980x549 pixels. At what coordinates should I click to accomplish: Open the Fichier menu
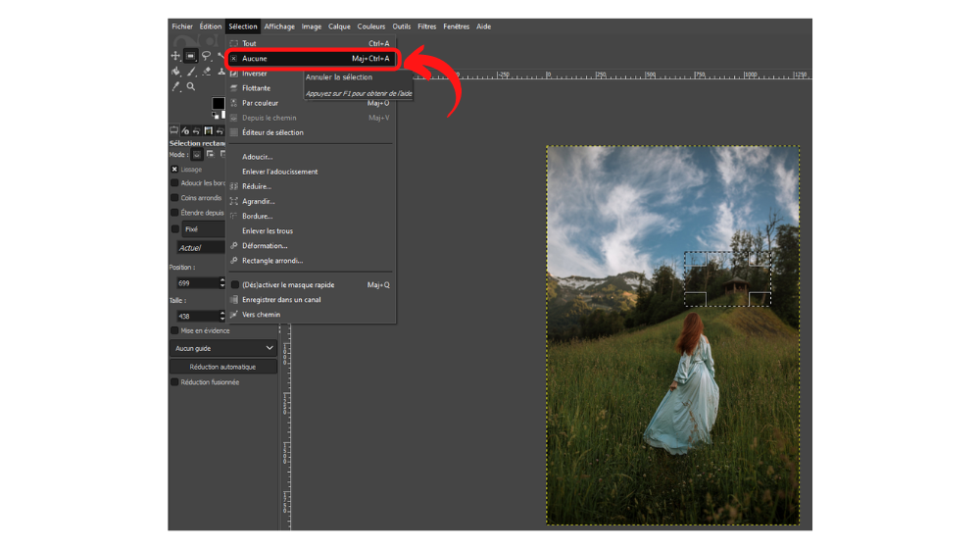182,26
